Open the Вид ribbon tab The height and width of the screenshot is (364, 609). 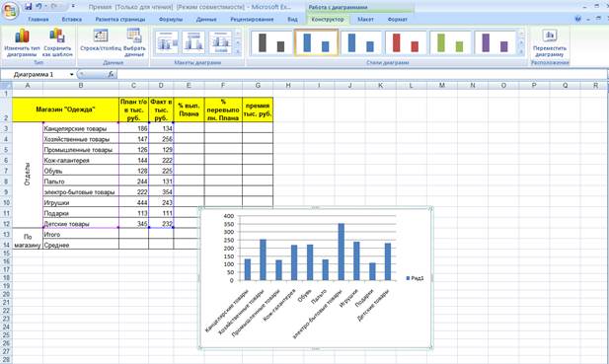pyautogui.click(x=292, y=19)
